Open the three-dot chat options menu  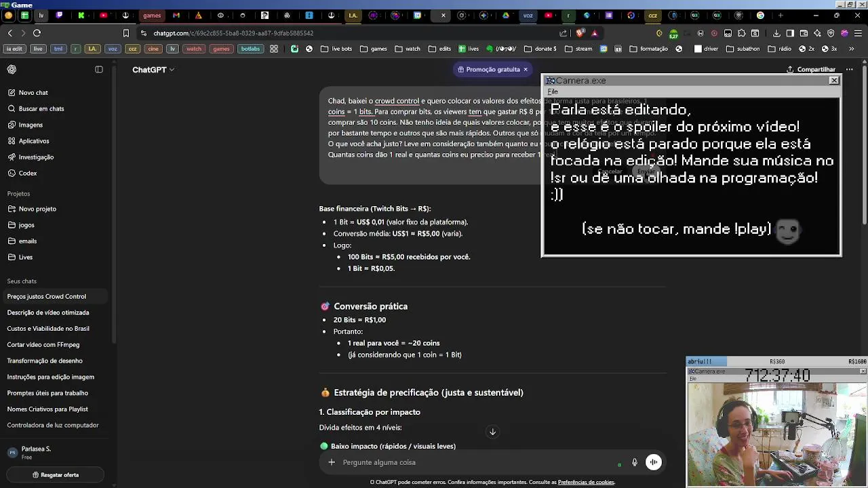(849, 69)
